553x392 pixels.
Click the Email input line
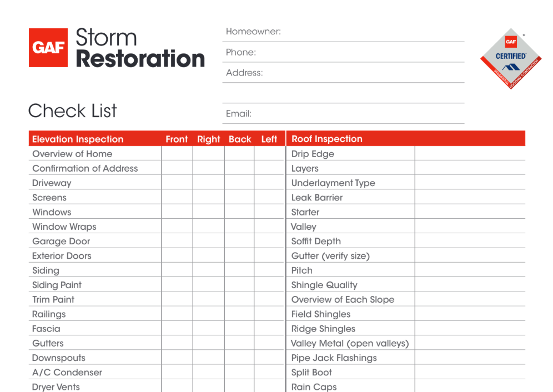point(343,114)
